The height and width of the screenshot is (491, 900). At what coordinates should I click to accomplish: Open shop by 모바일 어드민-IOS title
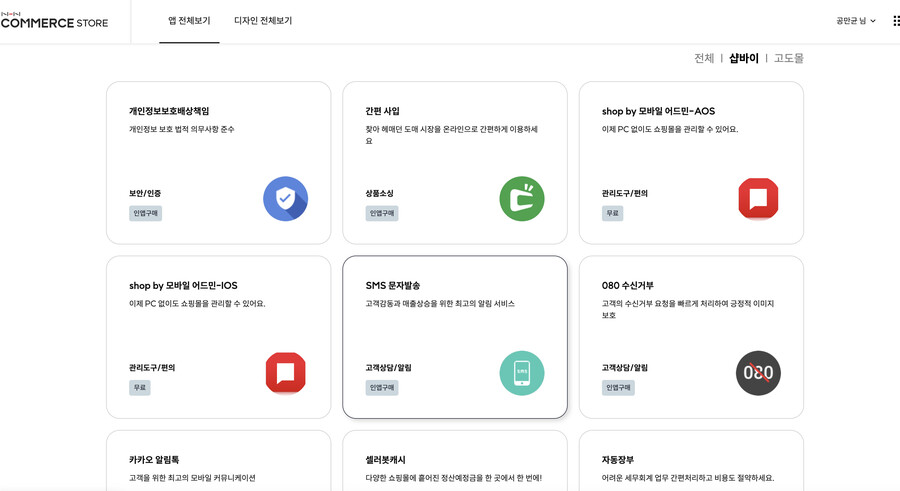(x=183, y=285)
